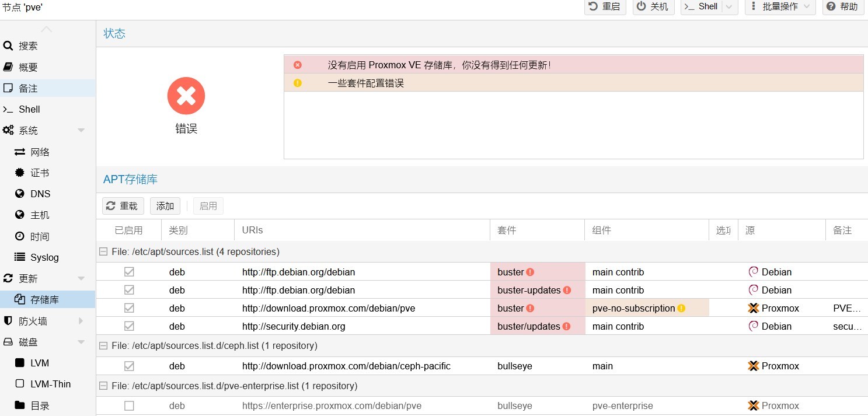This screenshot has height=416, width=868.
Task: Click the 网络 network arrows icon
Action: (x=20, y=152)
